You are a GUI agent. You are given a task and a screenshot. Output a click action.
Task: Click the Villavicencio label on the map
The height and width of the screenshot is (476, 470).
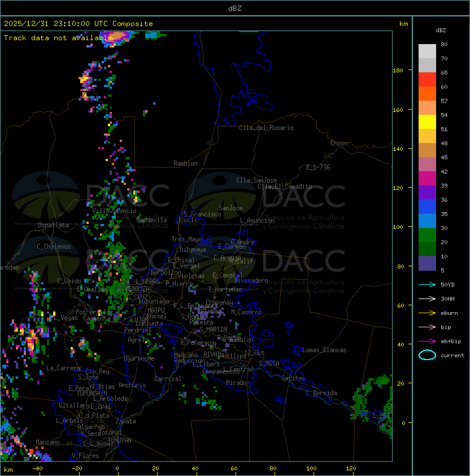[115, 210]
